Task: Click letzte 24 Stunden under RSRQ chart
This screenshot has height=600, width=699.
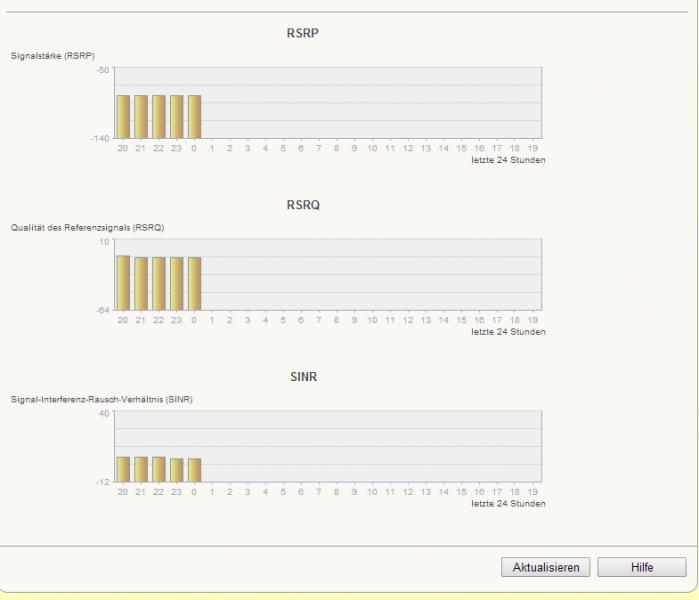Action: tap(508, 332)
